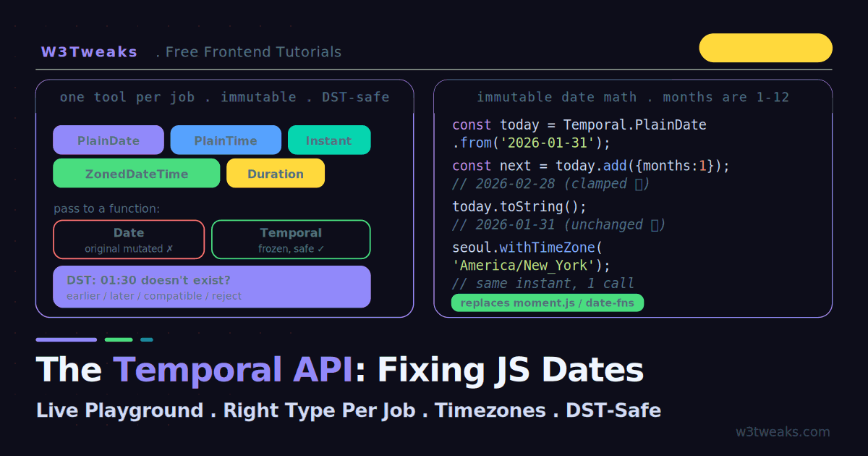Click the subtitle Live Playground line
The height and width of the screenshot is (456, 868).
(x=349, y=410)
